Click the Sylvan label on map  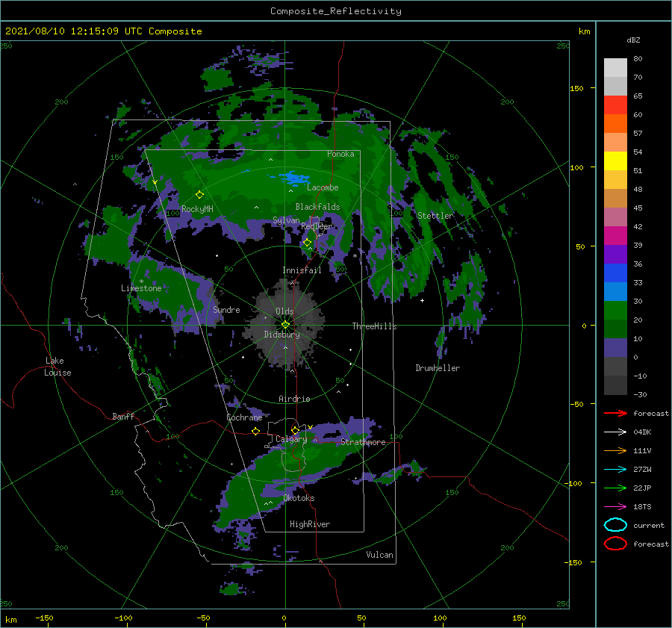point(286,220)
